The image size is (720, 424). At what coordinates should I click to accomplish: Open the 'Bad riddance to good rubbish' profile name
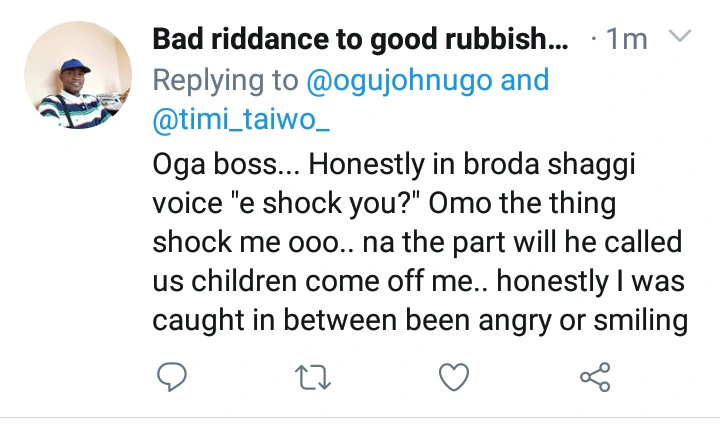point(360,40)
